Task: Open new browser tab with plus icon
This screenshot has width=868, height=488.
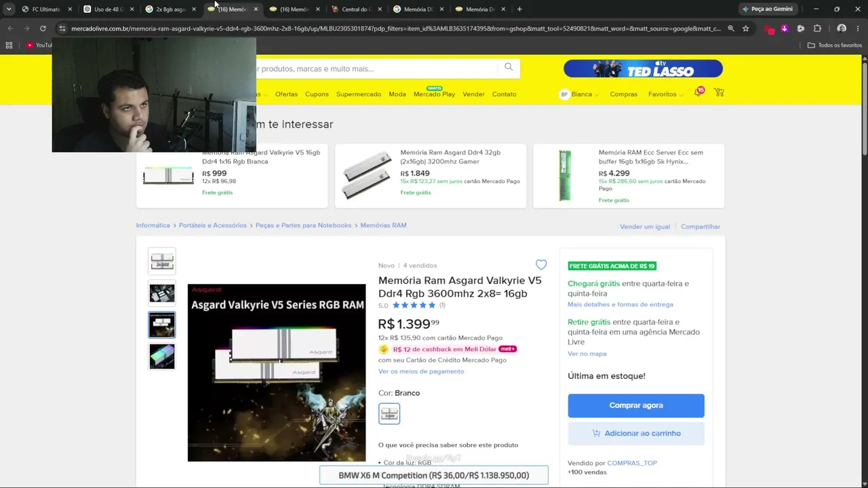Action: [519, 9]
